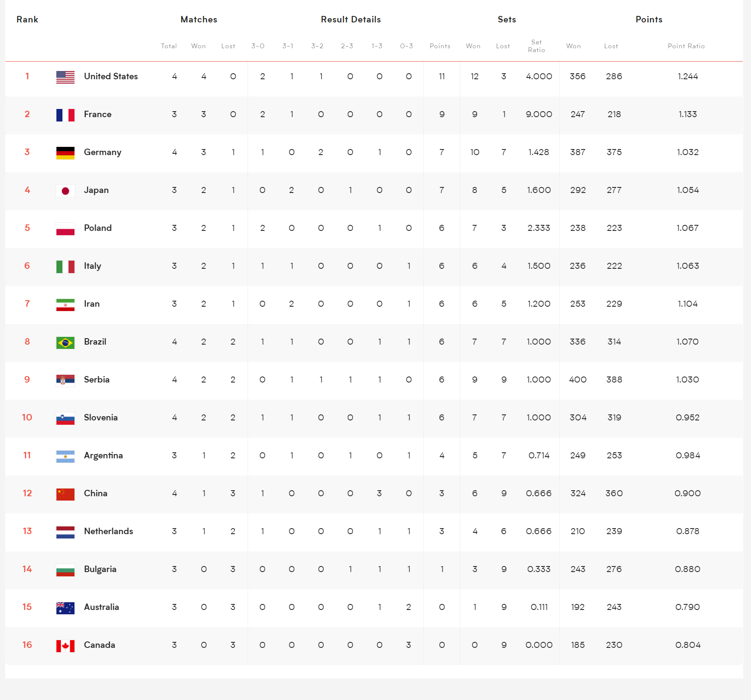
Task: Click the France flag icon
Action: [65, 115]
